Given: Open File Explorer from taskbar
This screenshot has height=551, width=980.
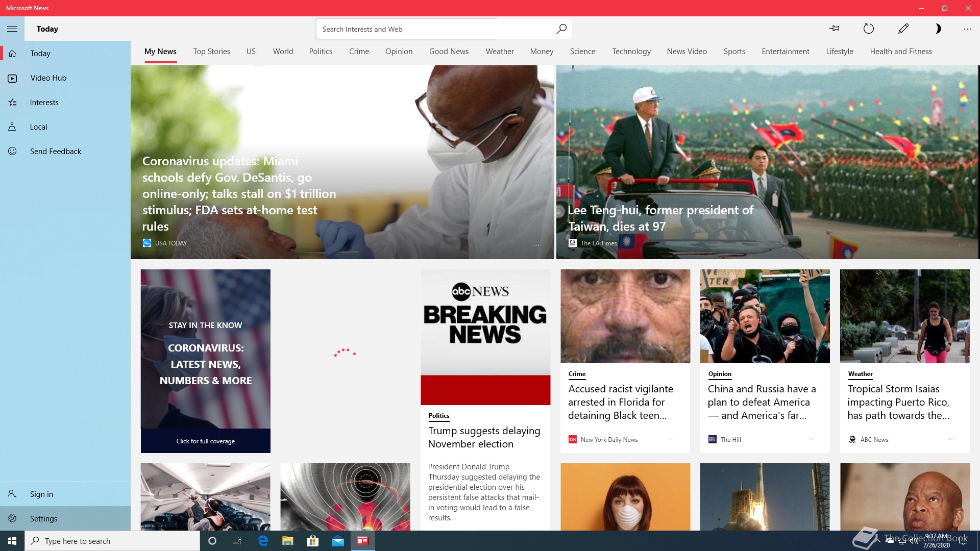Looking at the screenshot, I should point(288,541).
